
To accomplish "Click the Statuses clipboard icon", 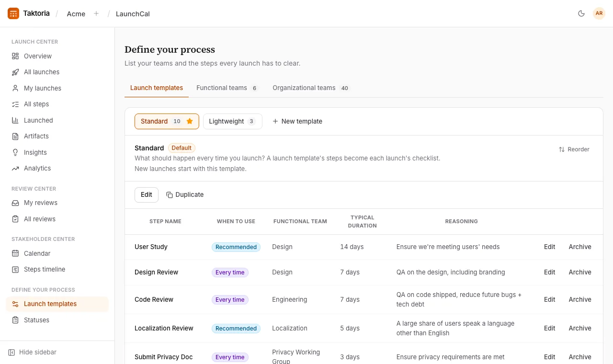I will 15,320.
